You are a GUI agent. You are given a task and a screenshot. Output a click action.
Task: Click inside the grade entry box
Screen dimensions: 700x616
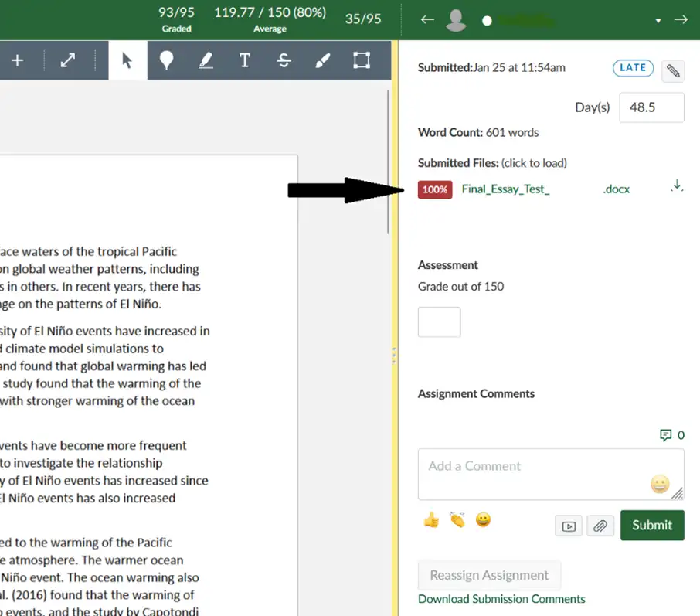pos(439,322)
